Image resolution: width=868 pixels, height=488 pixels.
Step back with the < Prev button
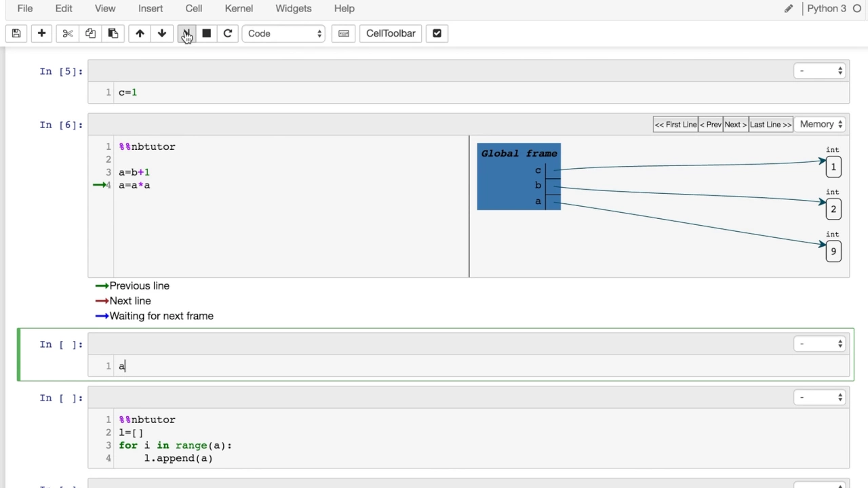710,125
